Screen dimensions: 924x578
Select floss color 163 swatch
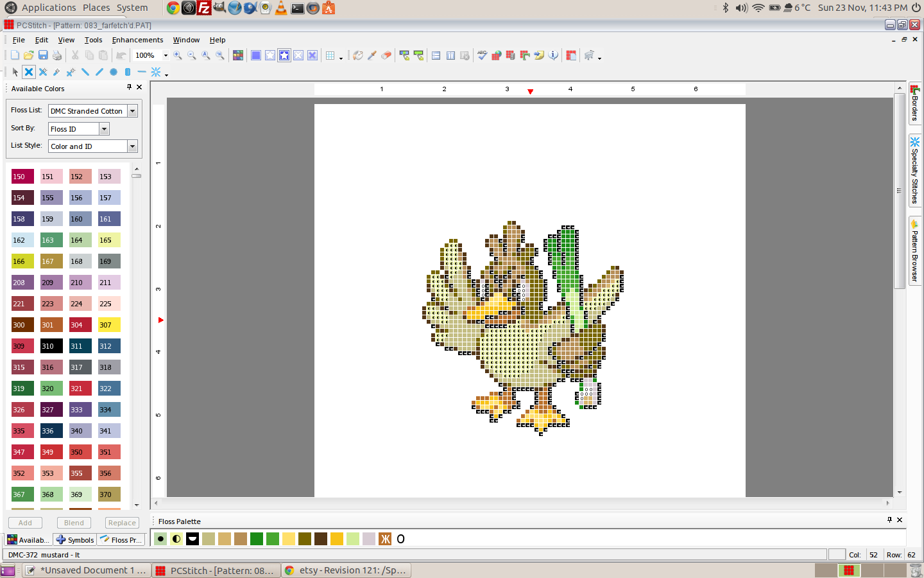click(51, 240)
